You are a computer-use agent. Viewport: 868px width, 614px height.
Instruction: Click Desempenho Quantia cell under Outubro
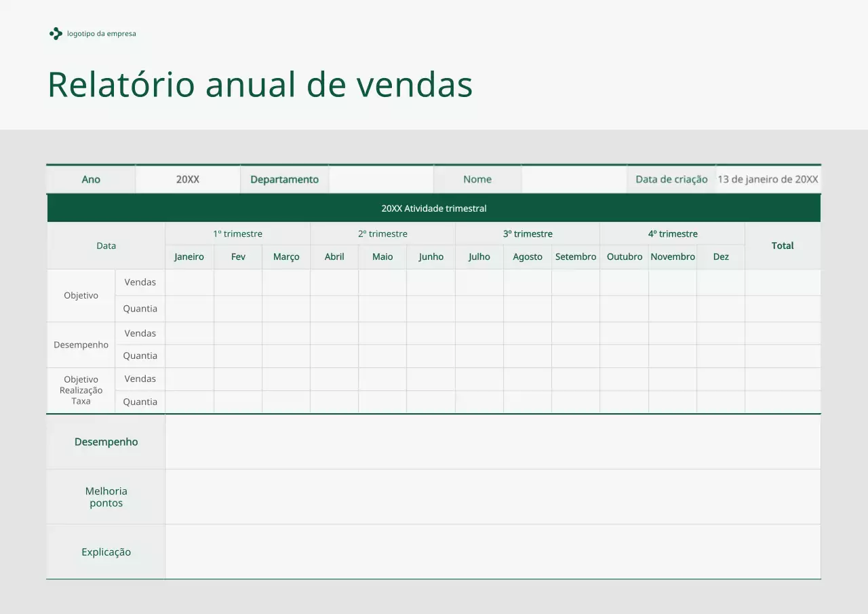625,356
